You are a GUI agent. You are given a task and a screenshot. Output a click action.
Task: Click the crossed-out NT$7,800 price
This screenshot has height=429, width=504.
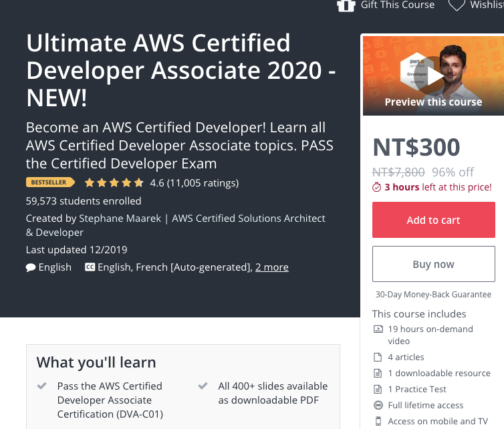coord(398,172)
